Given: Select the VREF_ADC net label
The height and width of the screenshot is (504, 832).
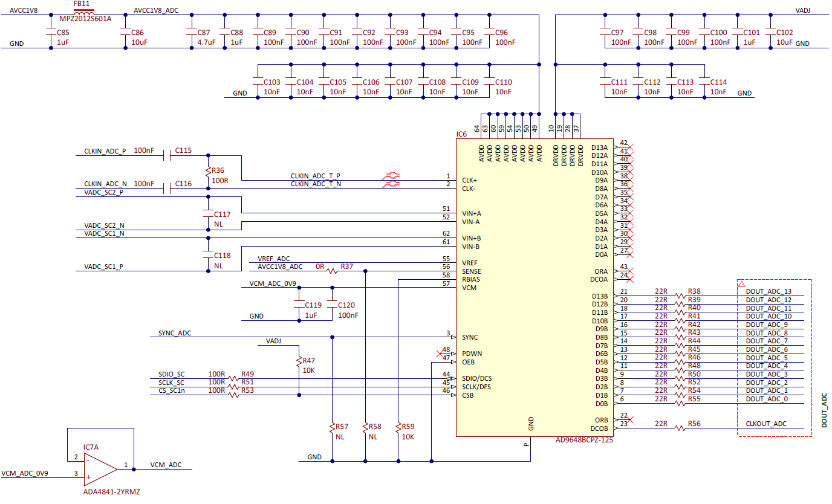Looking at the screenshot, I should click(274, 259).
